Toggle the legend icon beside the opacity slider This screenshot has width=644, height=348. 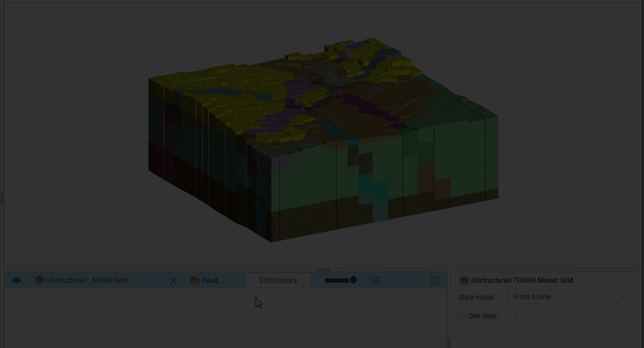point(374,280)
